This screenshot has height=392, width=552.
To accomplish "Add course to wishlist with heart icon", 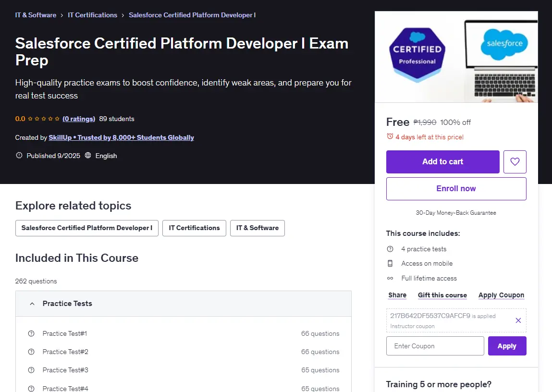I will [515, 161].
